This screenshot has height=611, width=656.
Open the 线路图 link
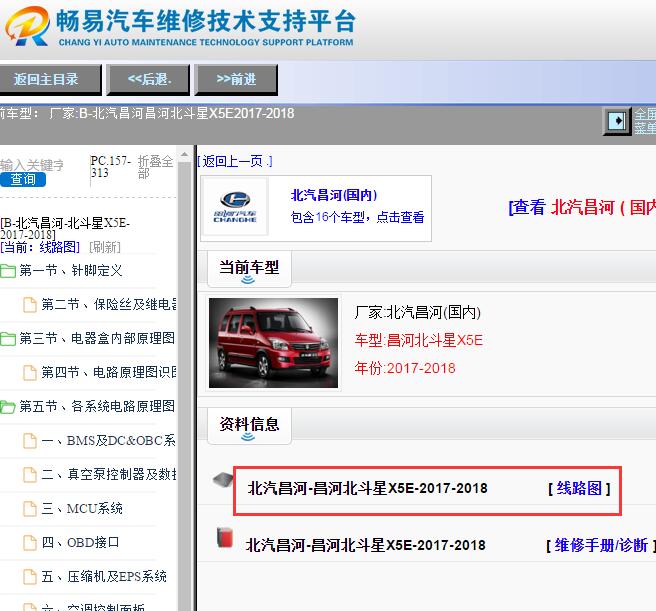click(579, 488)
